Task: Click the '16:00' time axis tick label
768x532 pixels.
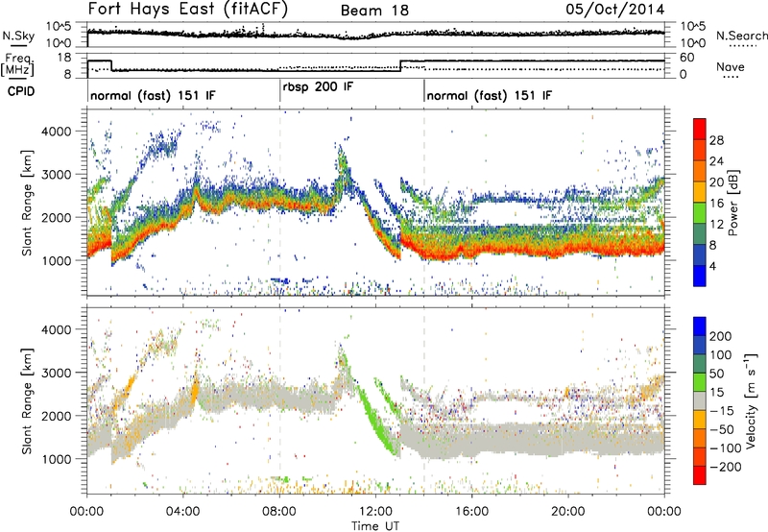Action: tap(471, 512)
